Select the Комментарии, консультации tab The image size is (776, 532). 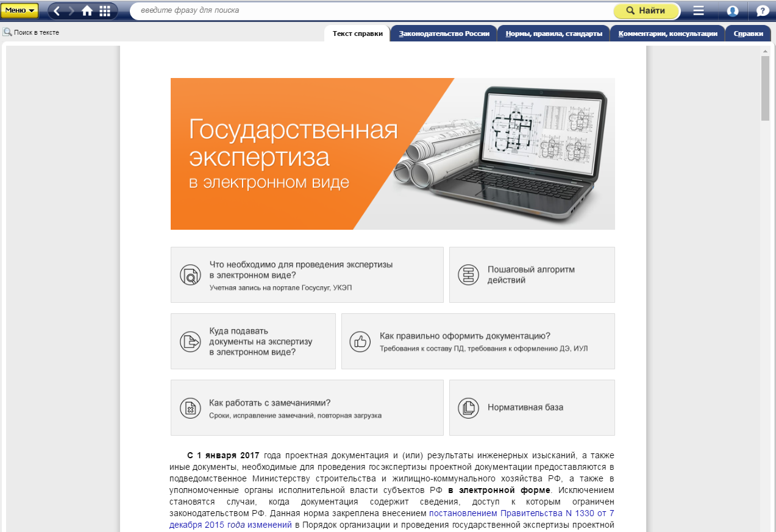[x=667, y=34]
